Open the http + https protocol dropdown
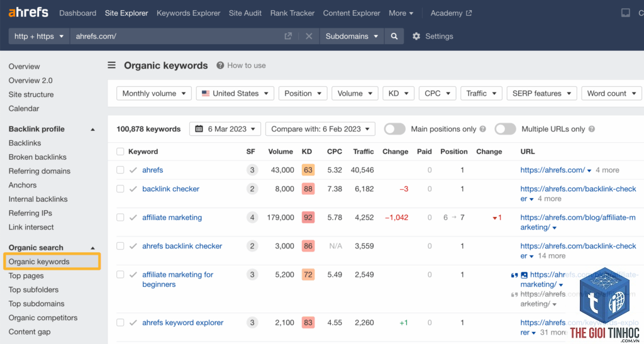Image resolution: width=644 pixels, height=344 pixels. click(x=39, y=36)
